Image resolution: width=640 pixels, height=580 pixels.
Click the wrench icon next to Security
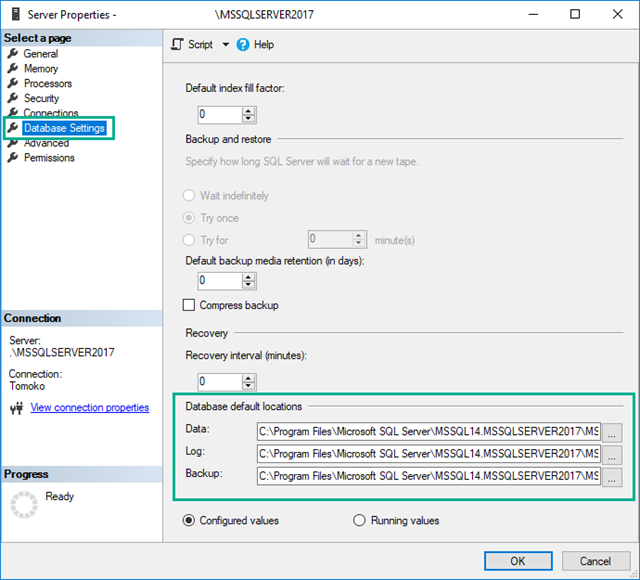click(x=13, y=99)
